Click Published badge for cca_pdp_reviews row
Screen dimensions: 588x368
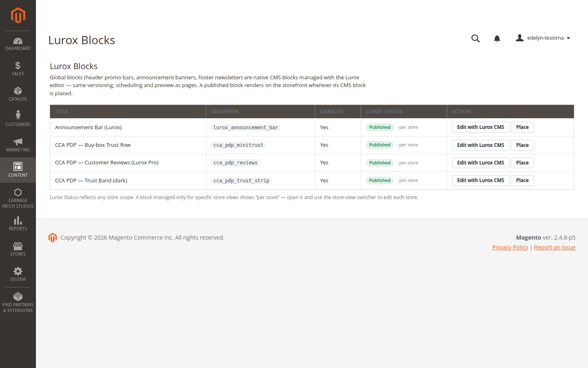pos(380,163)
